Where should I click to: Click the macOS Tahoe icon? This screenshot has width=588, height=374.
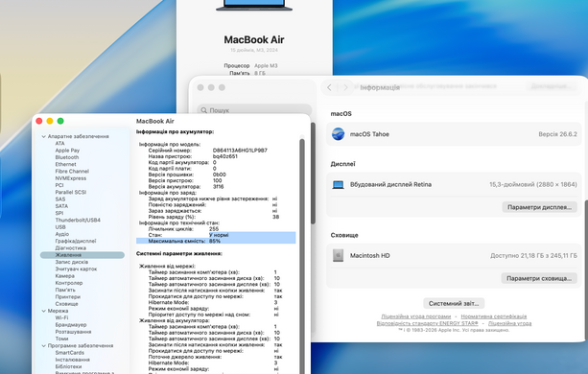point(338,134)
